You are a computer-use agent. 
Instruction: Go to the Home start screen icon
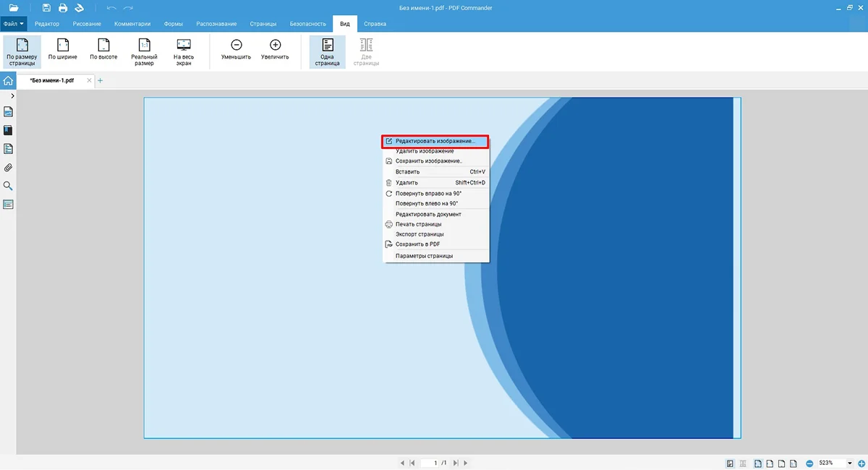tap(8, 81)
